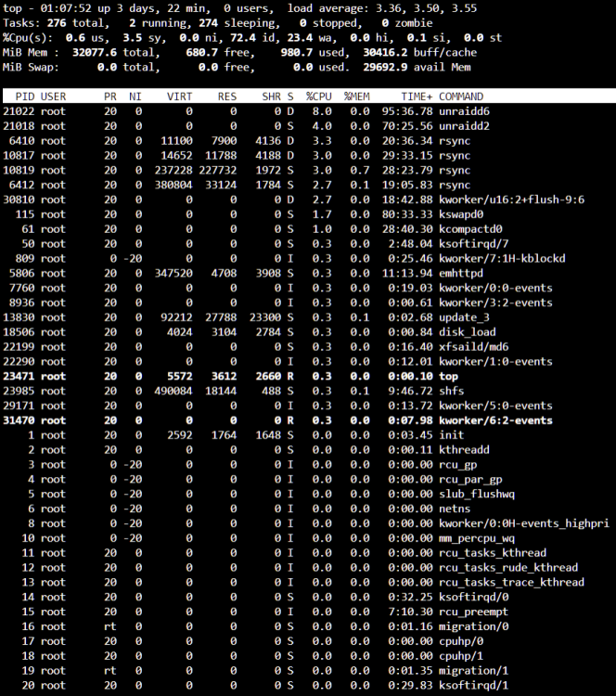The image size is (616, 696).
Task: Click the update_3 process name
Action: click(464, 317)
